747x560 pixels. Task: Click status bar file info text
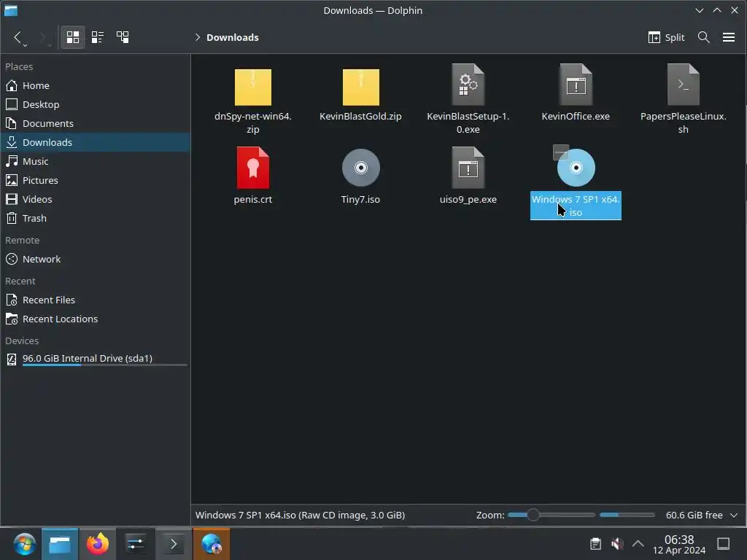coord(300,515)
